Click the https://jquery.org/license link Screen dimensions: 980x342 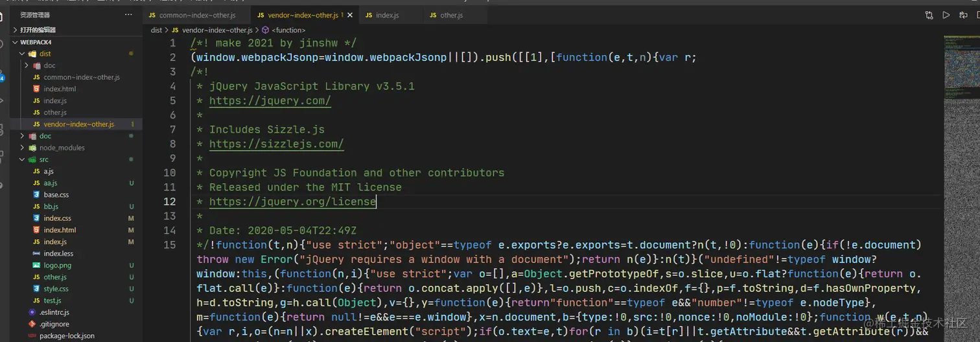(292, 202)
